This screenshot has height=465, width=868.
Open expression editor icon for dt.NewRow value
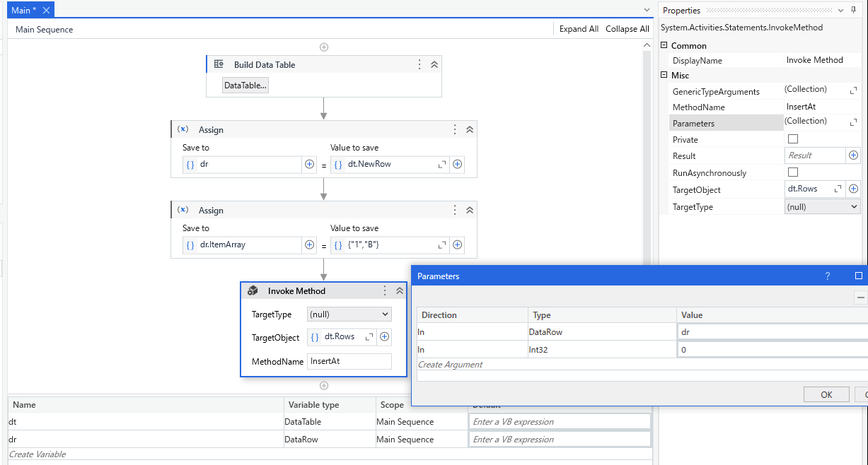point(442,164)
